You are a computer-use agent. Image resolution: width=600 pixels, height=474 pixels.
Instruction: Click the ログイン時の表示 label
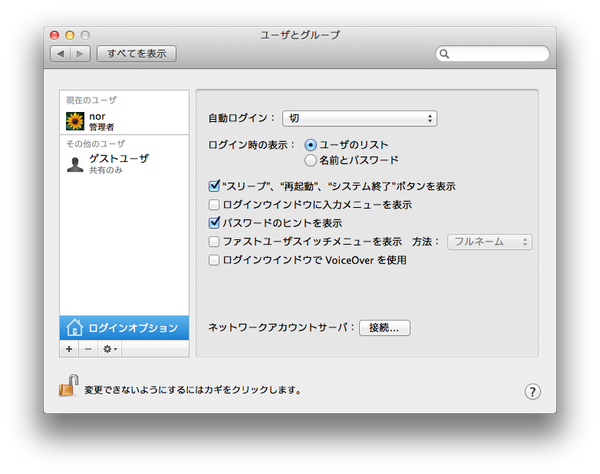251,145
